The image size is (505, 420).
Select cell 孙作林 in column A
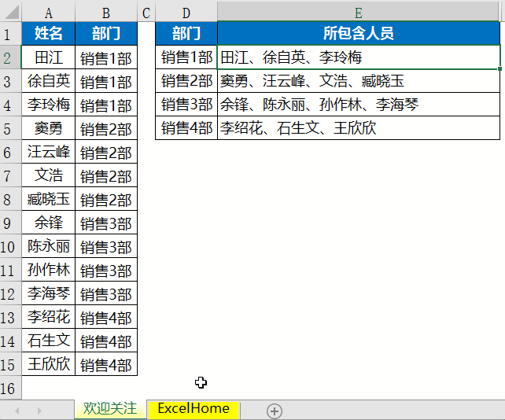point(48,270)
